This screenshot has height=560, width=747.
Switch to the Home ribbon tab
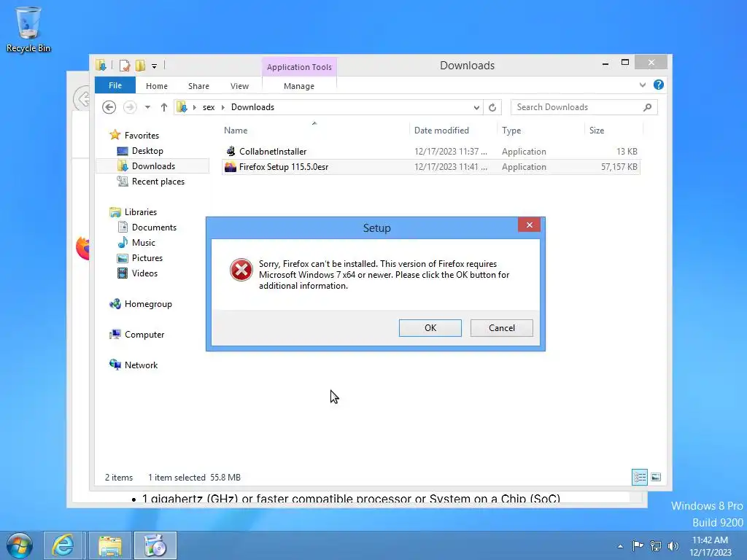click(x=157, y=86)
